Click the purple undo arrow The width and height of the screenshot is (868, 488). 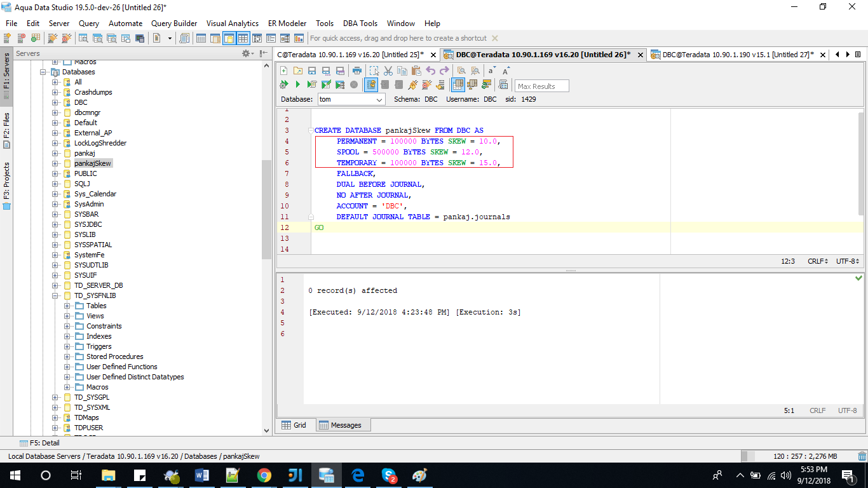click(430, 71)
